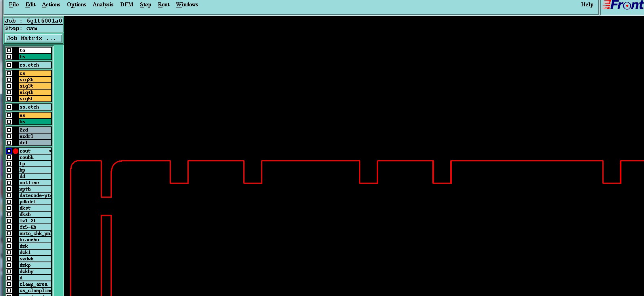Open the File menu

(13, 5)
